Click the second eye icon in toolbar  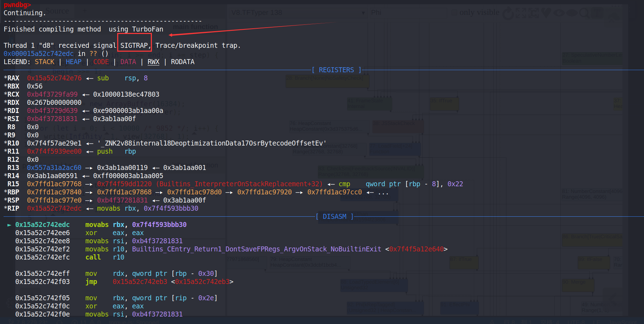tap(571, 13)
